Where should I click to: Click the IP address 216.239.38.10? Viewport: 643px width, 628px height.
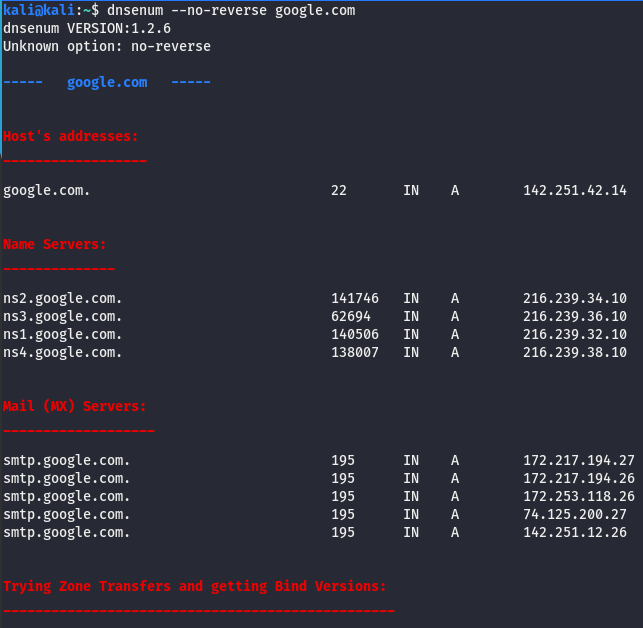point(574,352)
